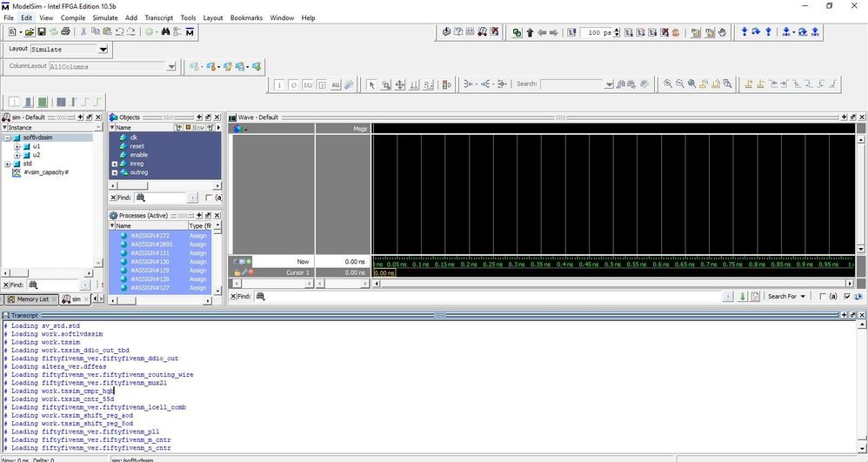Open the Simulate menu
The width and height of the screenshot is (868, 462).
tap(104, 17)
